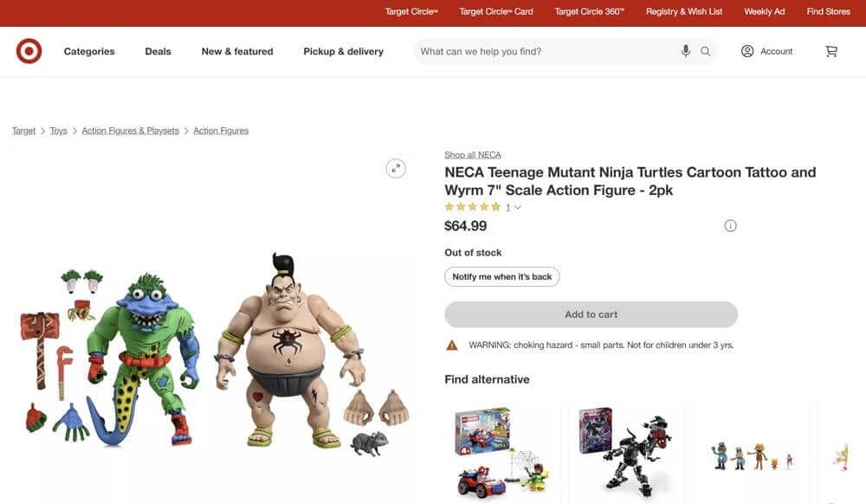Open the New & featured menu

tap(237, 51)
